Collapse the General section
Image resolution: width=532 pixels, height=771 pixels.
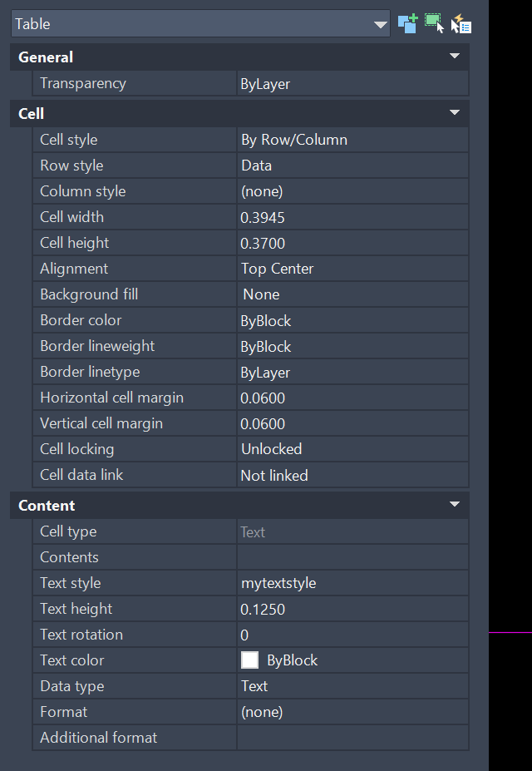454,57
